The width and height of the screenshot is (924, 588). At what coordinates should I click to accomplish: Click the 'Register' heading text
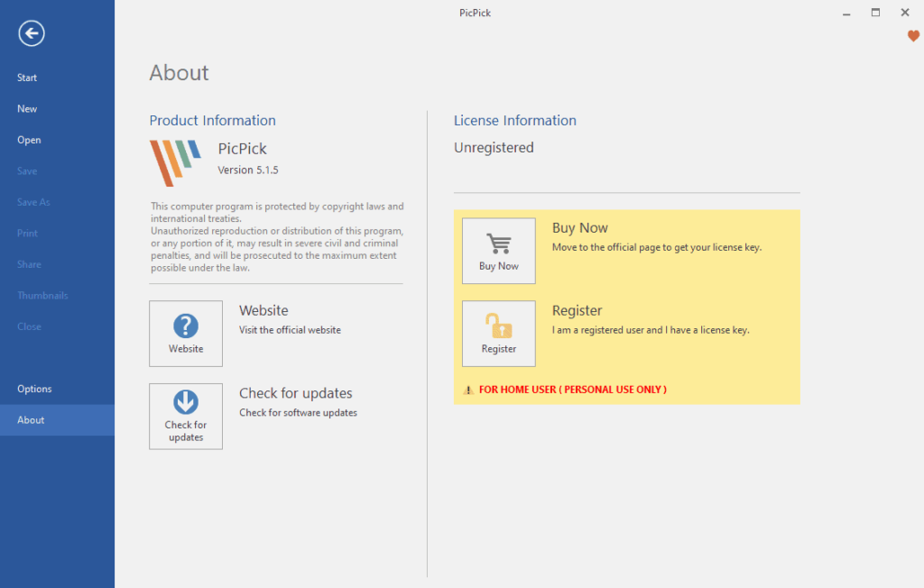(577, 310)
